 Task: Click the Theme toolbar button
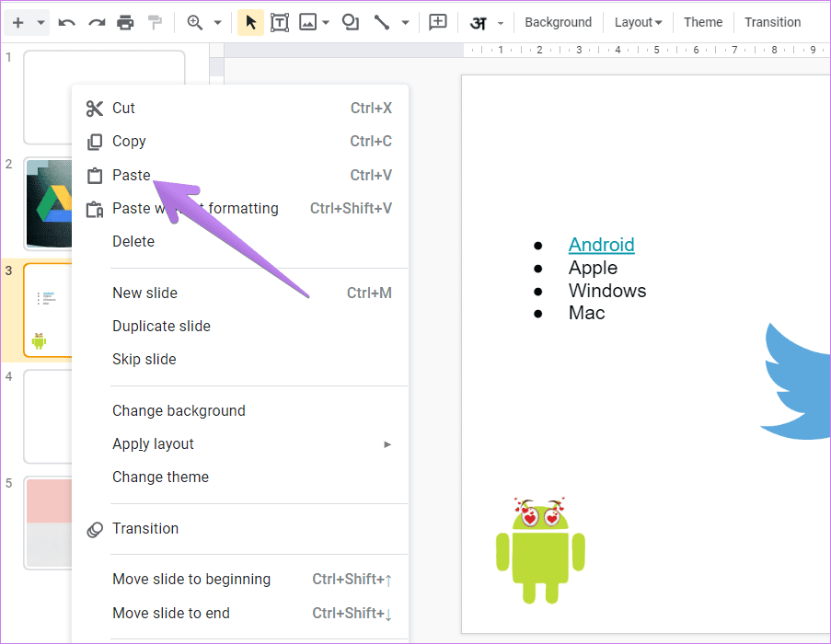[x=703, y=22]
